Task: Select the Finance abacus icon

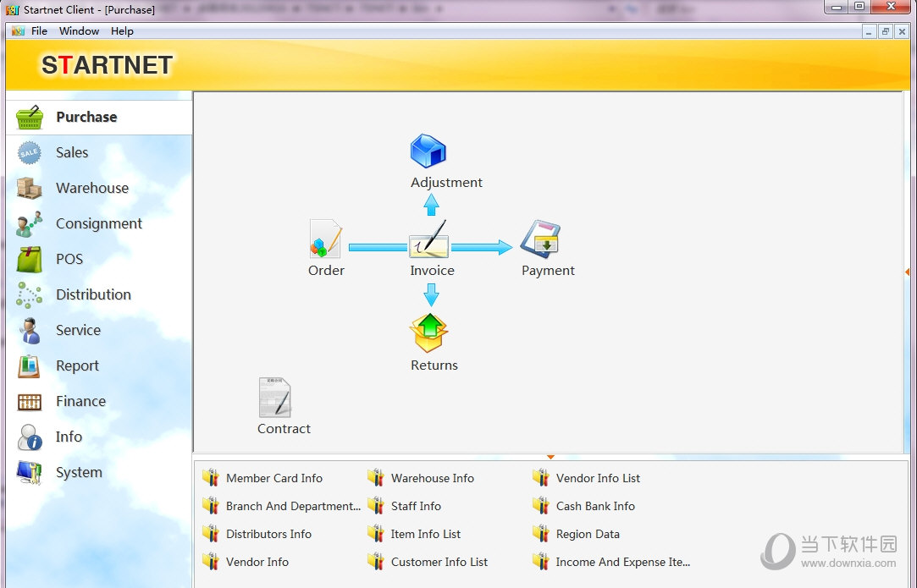Action: tap(30, 402)
